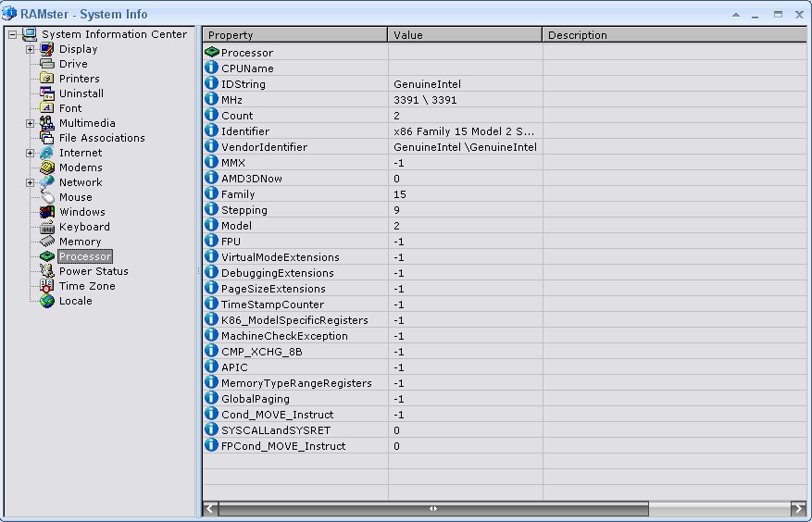
Task: Click the info icon beside APIC
Action: (x=211, y=367)
